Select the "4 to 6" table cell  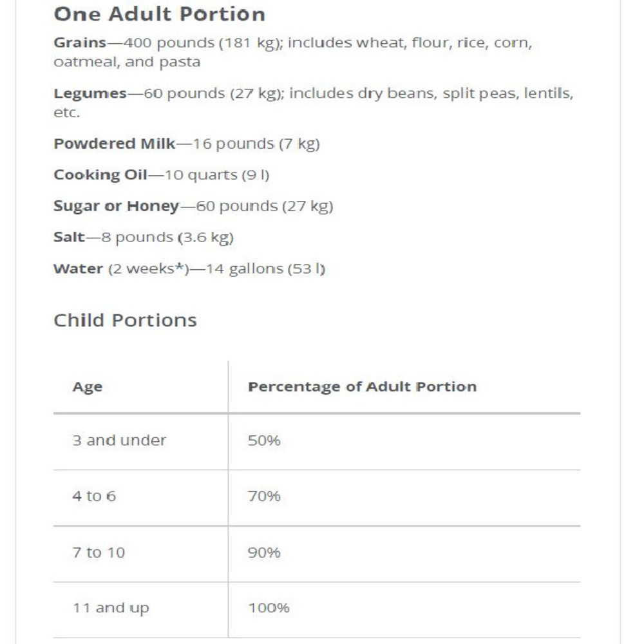pyautogui.click(x=94, y=497)
